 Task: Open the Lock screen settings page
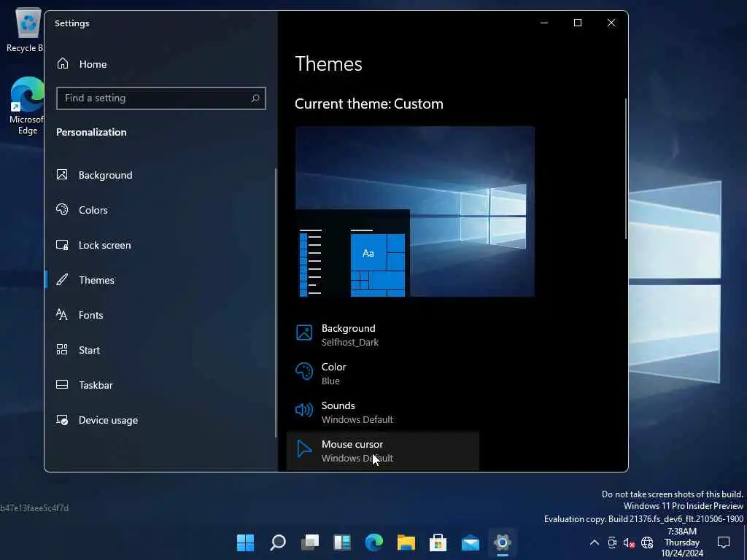tap(160, 245)
